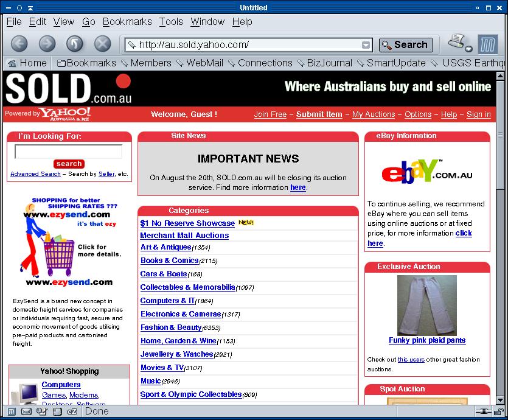The image size is (508, 420).
Task: Open the View menu
Action: [64, 22]
